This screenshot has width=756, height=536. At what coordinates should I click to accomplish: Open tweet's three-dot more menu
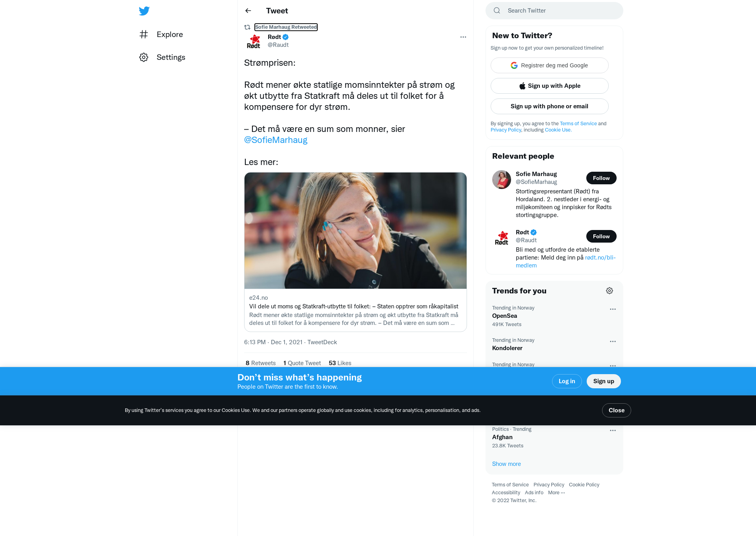tap(463, 37)
